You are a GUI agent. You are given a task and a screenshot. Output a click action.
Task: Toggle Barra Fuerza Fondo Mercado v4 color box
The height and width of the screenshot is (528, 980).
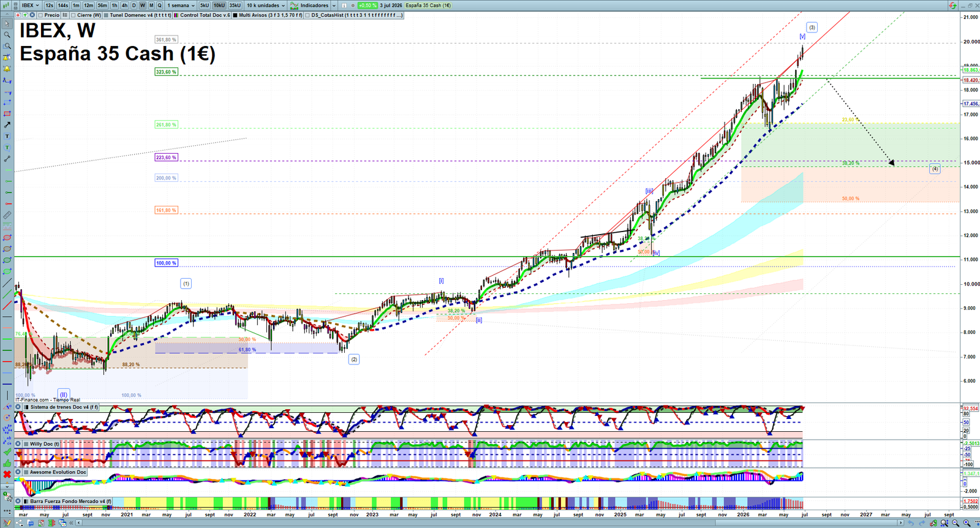coord(26,501)
